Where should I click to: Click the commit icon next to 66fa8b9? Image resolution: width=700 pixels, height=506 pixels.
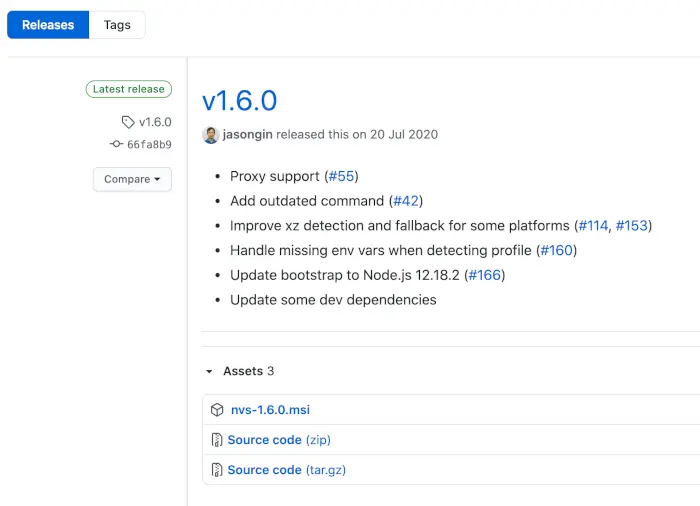coord(117,144)
